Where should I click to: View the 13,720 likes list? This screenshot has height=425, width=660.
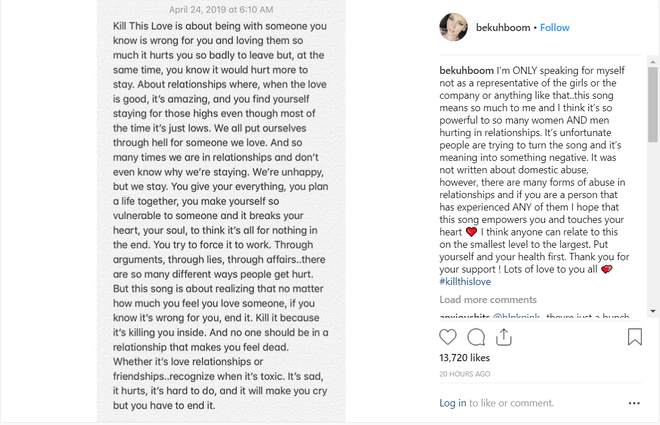(464, 358)
